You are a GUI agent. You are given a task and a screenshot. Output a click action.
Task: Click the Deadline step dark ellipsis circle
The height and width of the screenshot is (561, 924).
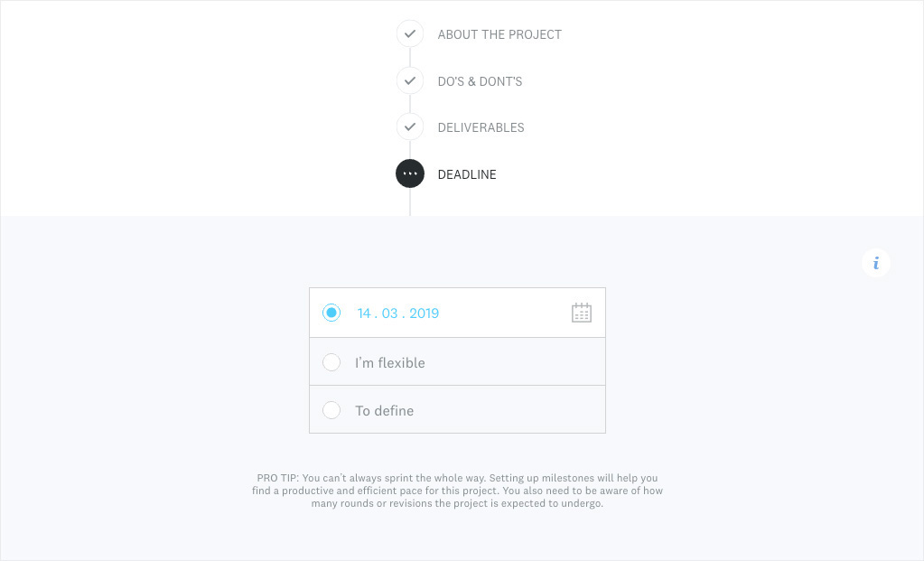410,173
